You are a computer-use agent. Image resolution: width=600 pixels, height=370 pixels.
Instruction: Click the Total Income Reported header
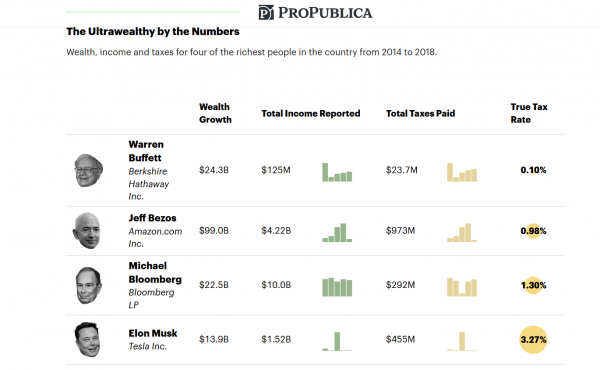[x=311, y=114]
